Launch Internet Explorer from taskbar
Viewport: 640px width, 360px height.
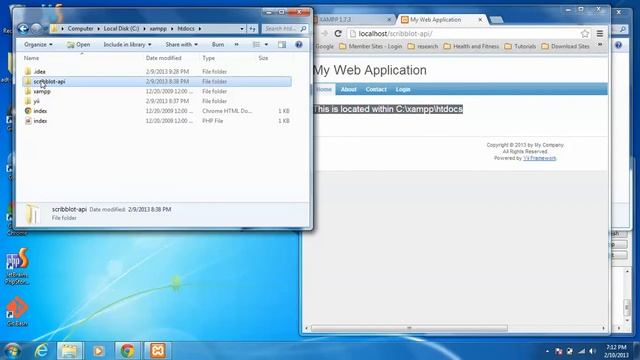point(41,351)
